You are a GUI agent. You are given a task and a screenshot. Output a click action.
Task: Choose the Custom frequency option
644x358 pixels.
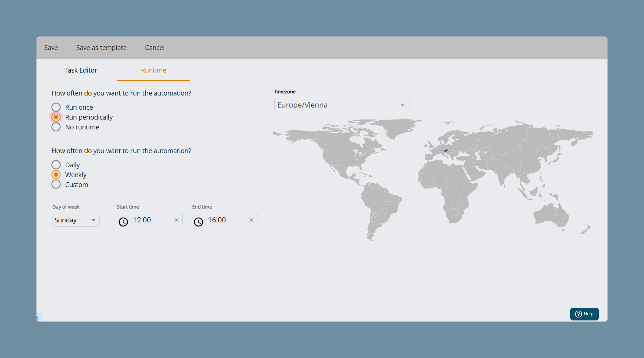(56, 184)
